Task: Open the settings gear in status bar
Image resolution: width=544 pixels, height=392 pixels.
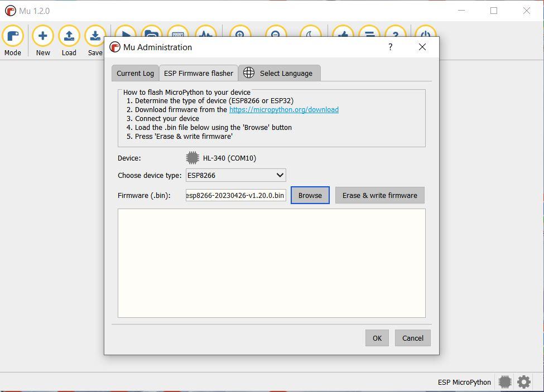Action: pyautogui.click(x=524, y=382)
